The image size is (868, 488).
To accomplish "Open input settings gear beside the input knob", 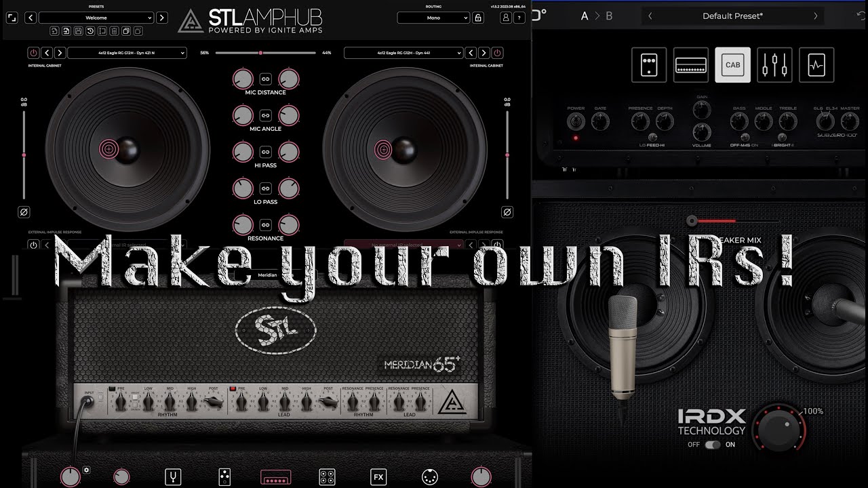I will click(x=86, y=470).
